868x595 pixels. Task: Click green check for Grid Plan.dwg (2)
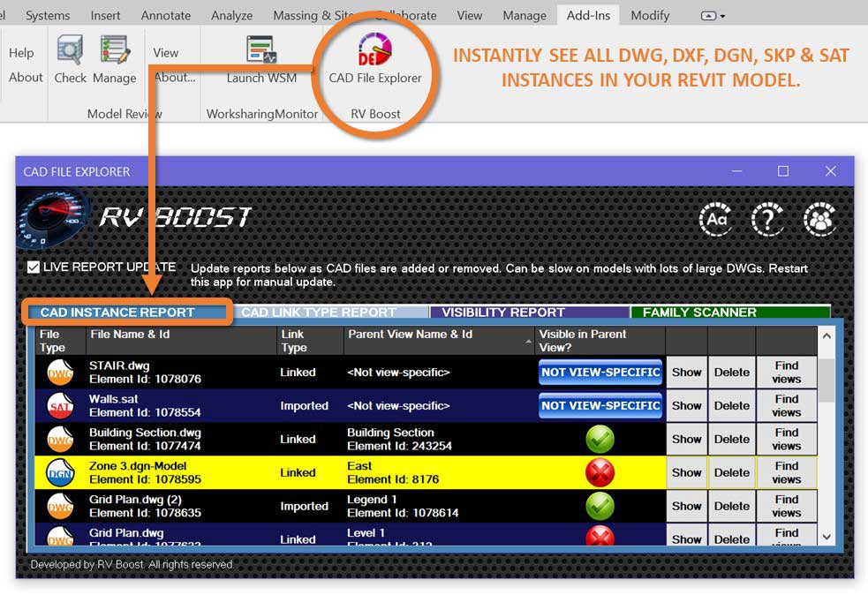click(600, 507)
